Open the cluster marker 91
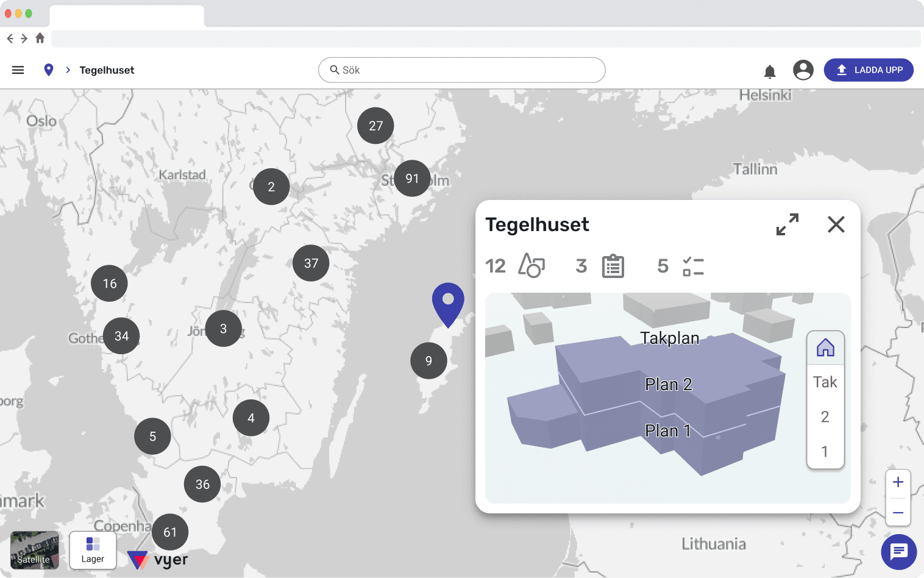Viewport: 924px width, 578px height. click(412, 179)
